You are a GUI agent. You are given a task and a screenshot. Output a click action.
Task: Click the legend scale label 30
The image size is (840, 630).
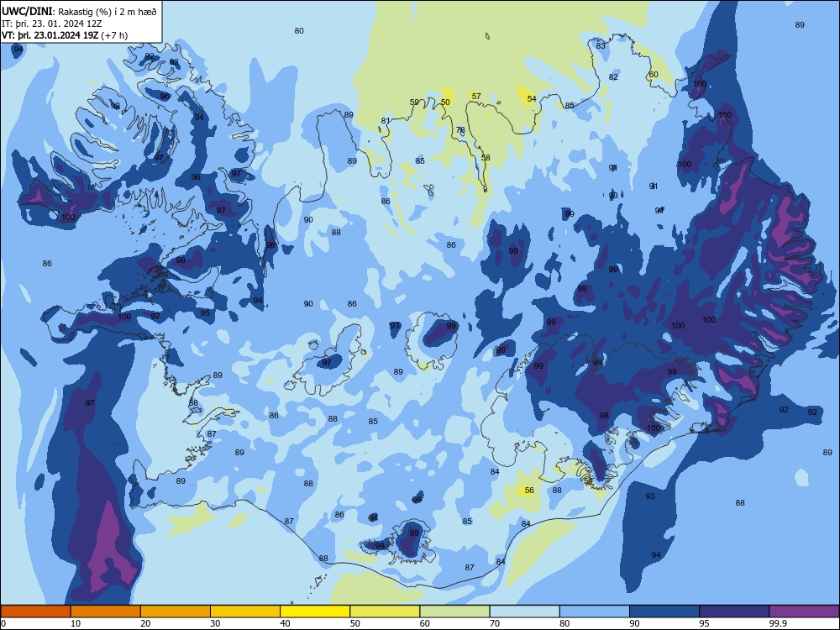click(x=215, y=623)
